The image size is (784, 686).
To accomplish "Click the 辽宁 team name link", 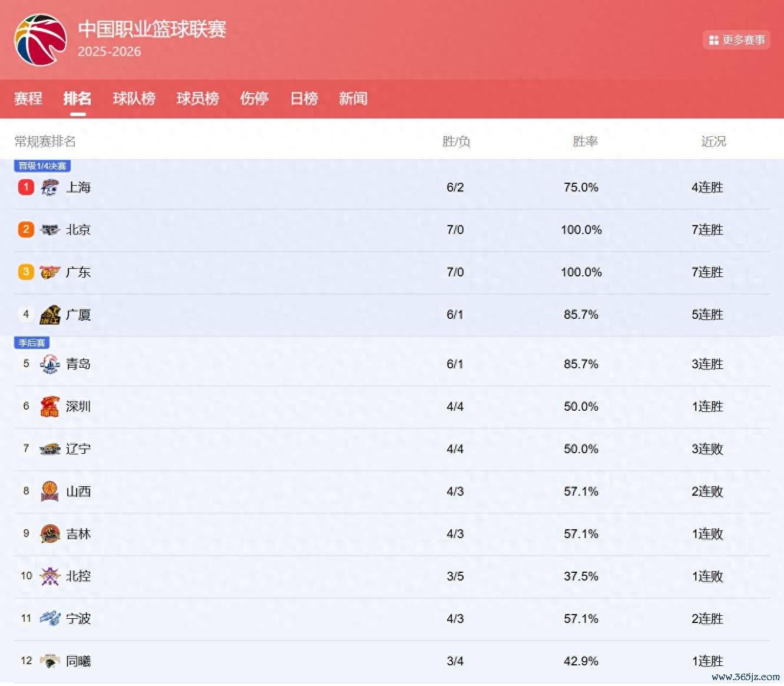I will point(78,449).
